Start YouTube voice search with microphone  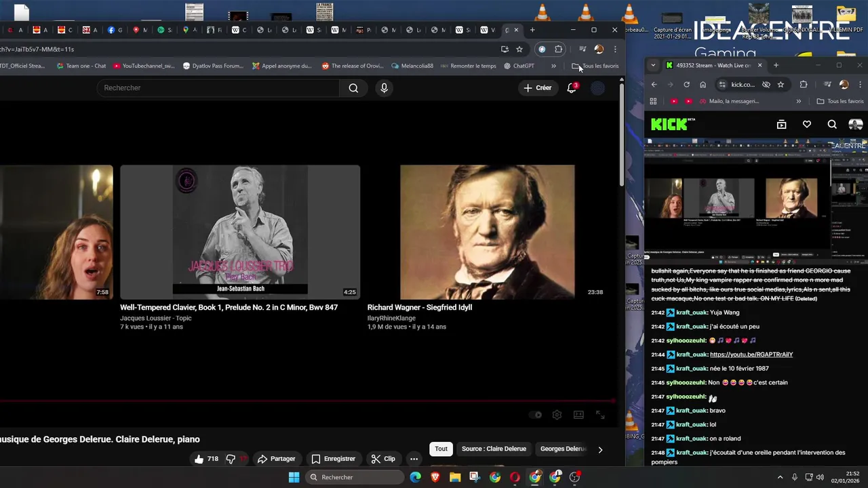(x=384, y=88)
